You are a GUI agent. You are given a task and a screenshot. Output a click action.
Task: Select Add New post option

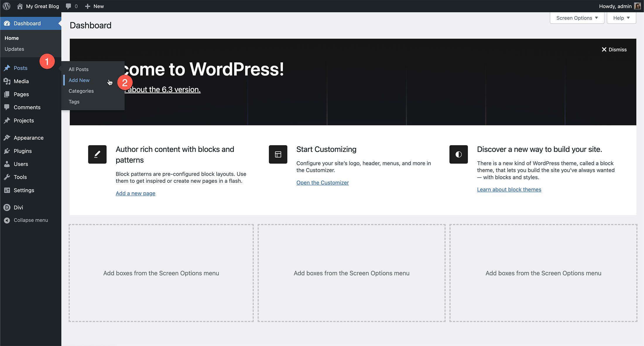tap(79, 80)
